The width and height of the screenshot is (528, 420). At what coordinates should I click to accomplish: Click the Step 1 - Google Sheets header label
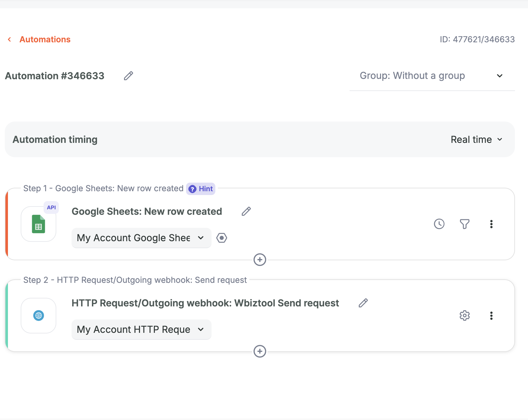[x=103, y=188]
